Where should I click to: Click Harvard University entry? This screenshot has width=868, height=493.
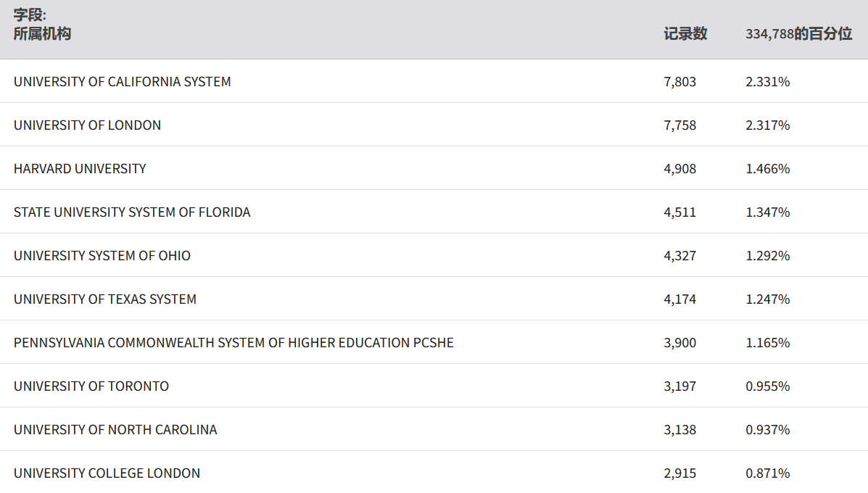(80, 169)
